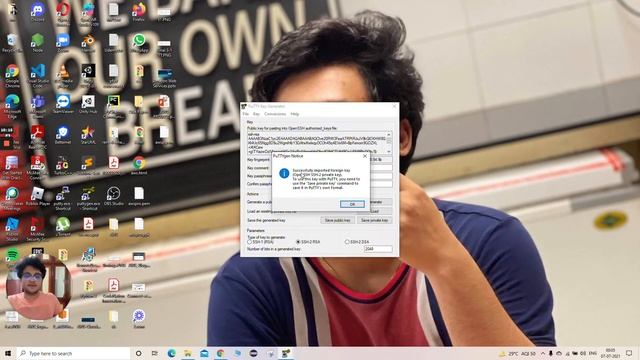This screenshot has height=360, width=640.
Task: Select the awspsc.pem file on desktop
Action: point(139,196)
